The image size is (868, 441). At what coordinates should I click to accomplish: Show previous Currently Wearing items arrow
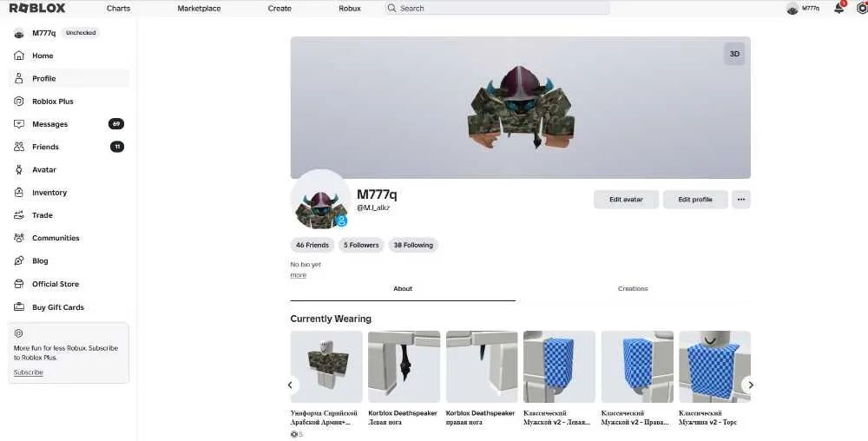(290, 385)
